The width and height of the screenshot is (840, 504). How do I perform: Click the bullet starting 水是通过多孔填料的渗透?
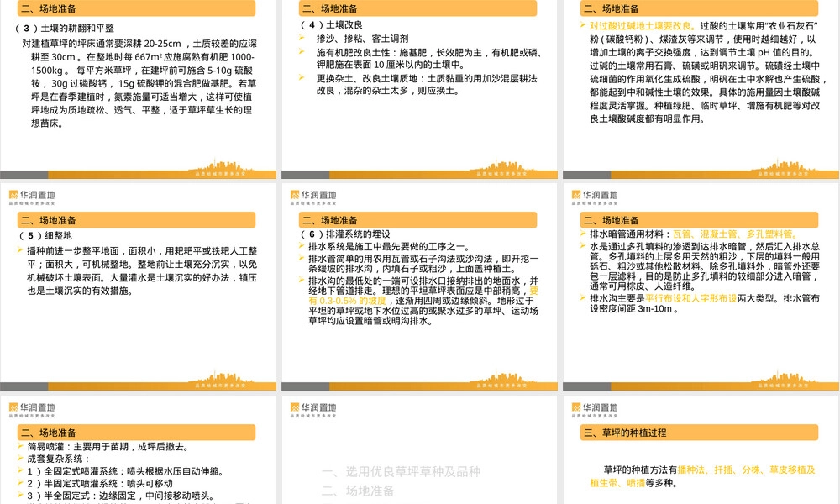[x=705, y=266]
